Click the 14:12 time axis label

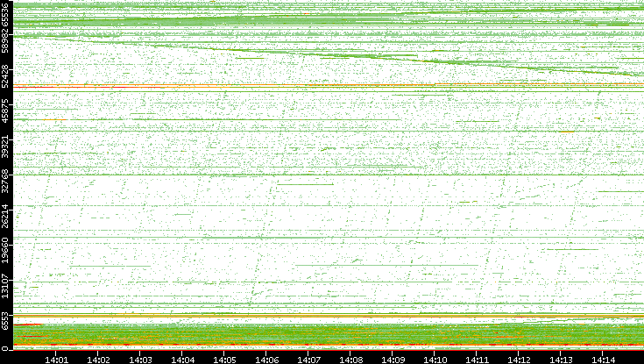click(519, 360)
